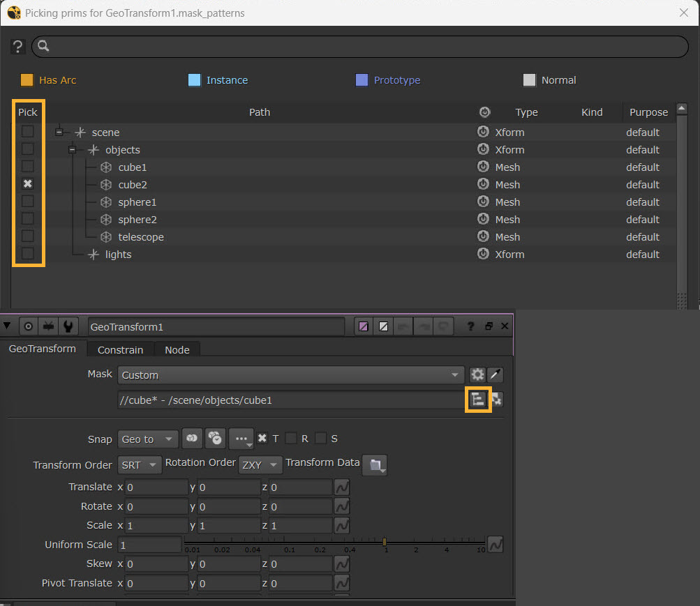Click the purple node color swatch icon
The image size is (700, 606).
coord(363,326)
